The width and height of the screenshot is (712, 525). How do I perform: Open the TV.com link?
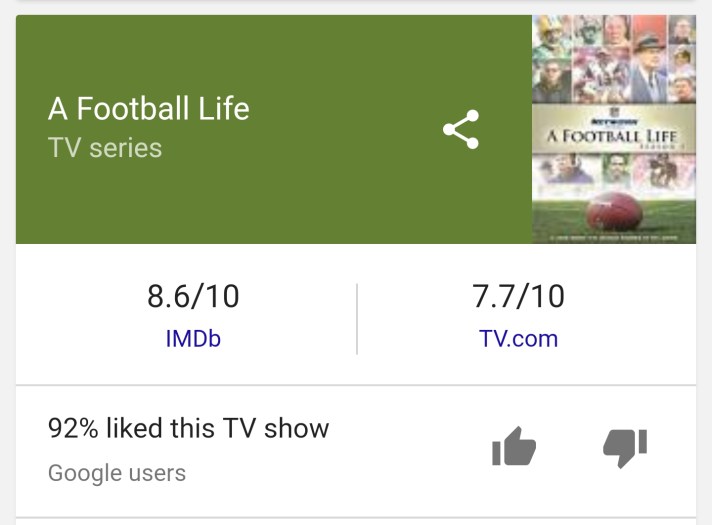click(518, 338)
